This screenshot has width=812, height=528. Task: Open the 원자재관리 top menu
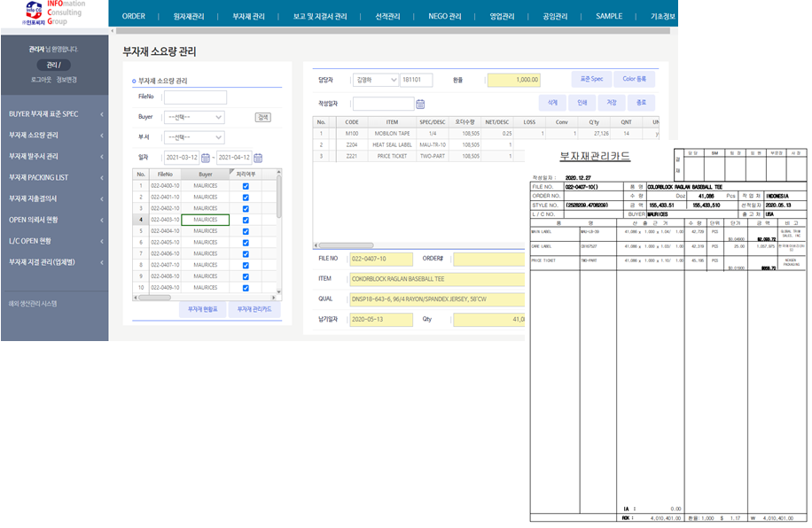[x=189, y=16]
